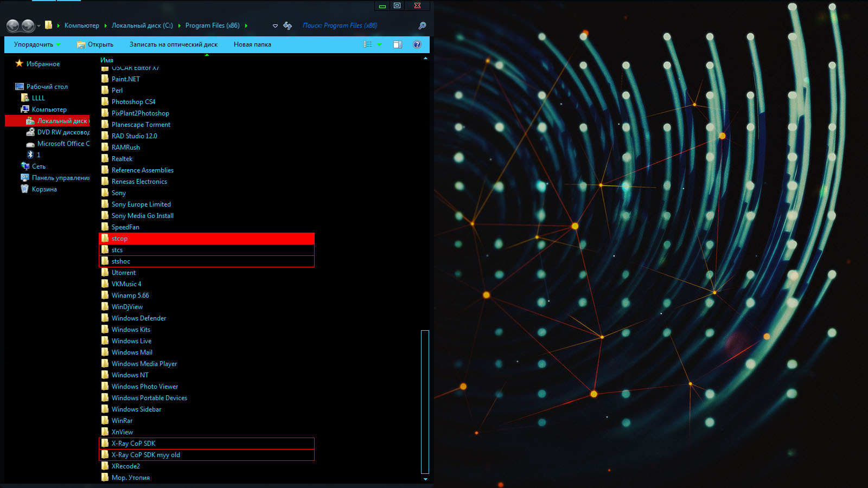
Task: Click the scrollbar down arrow
Action: tap(425, 479)
